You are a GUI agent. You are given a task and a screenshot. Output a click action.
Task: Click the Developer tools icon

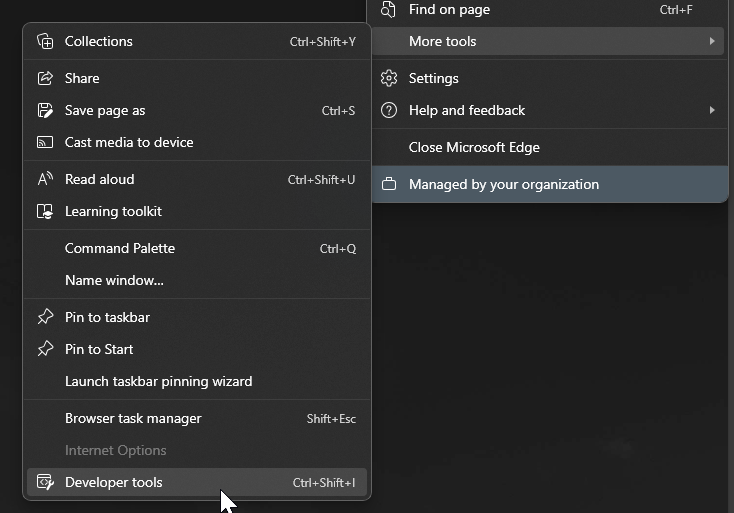point(45,482)
